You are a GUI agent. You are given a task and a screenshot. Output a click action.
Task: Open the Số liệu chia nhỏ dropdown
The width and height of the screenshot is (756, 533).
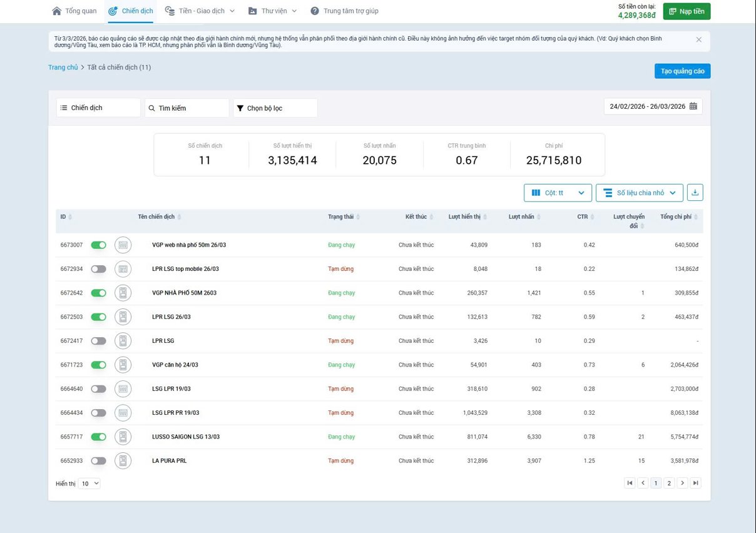coord(639,193)
